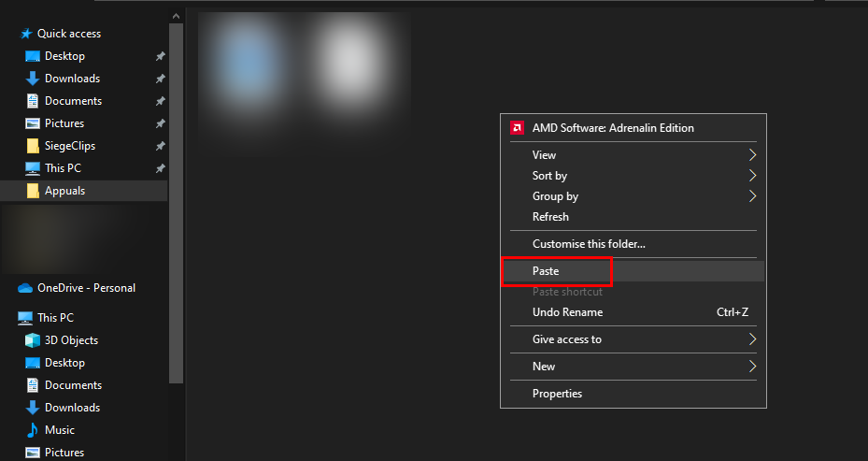The width and height of the screenshot is (868, 461).
Task: Click Customise this folder... option
Action: tap(589, 244)
